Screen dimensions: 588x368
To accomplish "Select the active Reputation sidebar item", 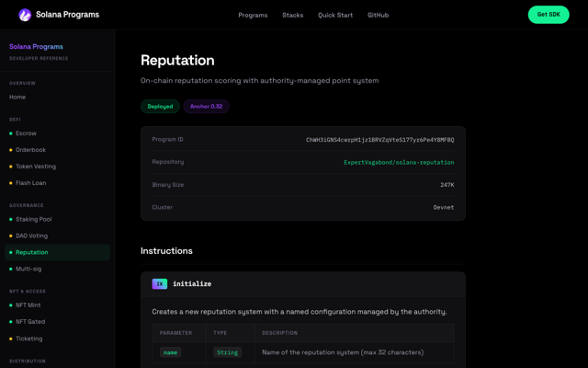I will coord(57,252).
